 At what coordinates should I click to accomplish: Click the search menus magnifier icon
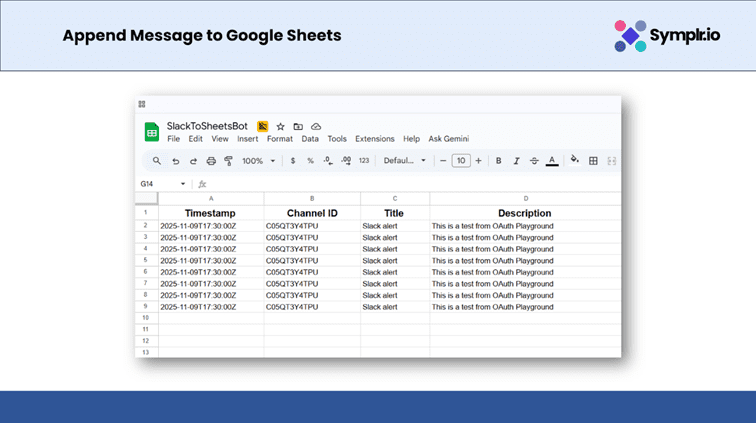point(157,161)
